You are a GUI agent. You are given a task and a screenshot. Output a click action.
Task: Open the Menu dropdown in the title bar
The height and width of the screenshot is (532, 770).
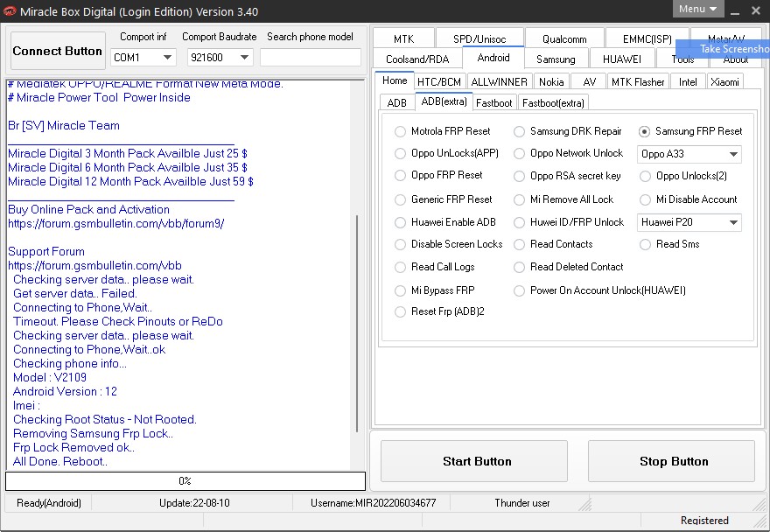point(698,9)
